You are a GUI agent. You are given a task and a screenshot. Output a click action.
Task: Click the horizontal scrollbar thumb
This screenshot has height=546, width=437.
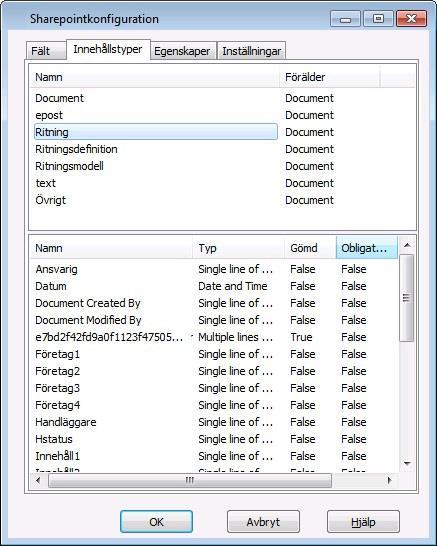(190, 481)
